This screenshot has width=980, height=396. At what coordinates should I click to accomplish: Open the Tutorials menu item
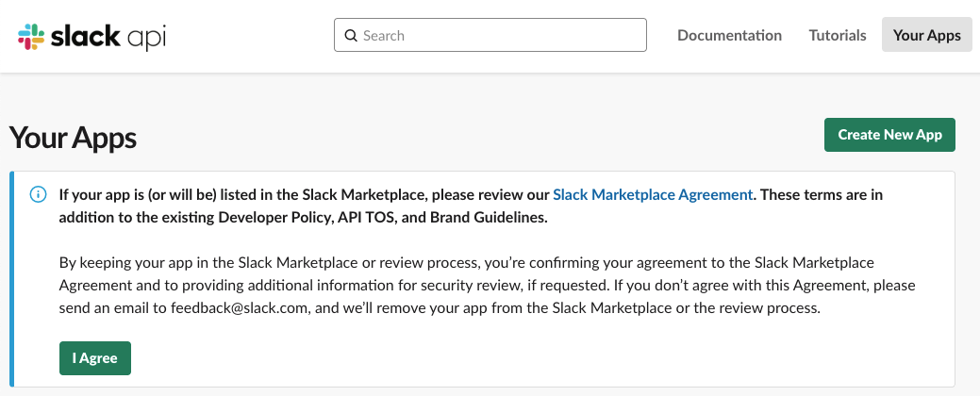click(x=838, y=35)
